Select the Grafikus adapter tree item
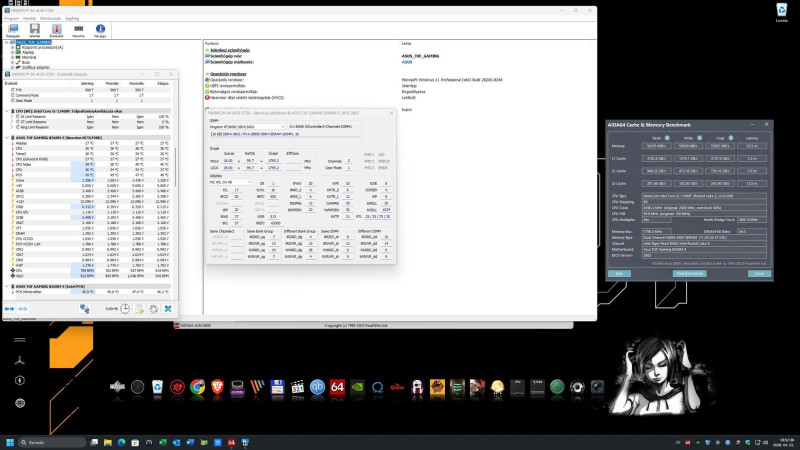Screen dimensions: 800x450 [36, 67]
